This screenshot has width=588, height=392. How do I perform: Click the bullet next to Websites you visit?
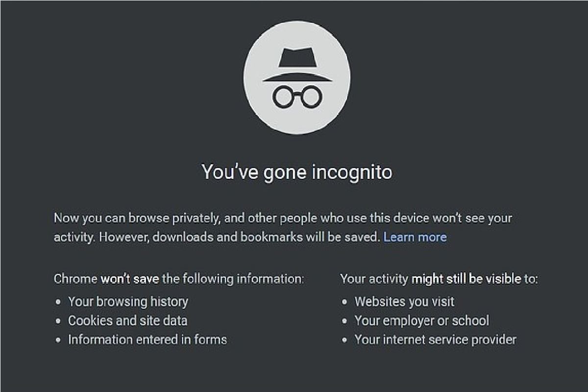346,302
